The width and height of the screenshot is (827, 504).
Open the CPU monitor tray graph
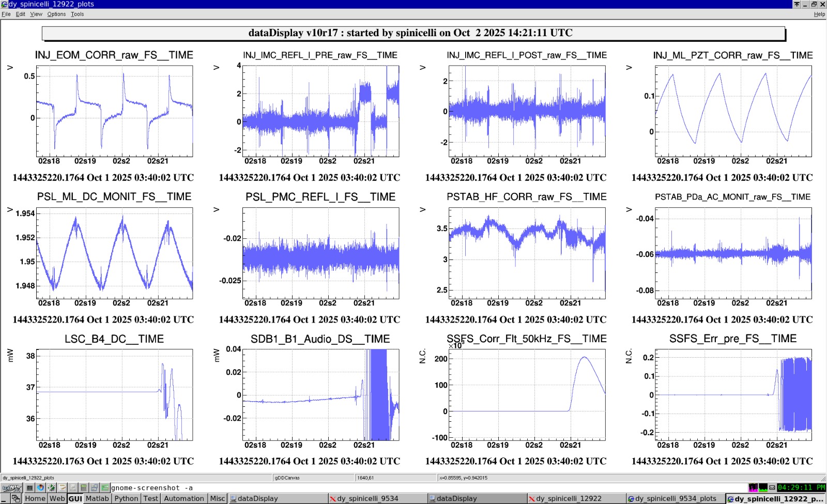coord(753,487)
